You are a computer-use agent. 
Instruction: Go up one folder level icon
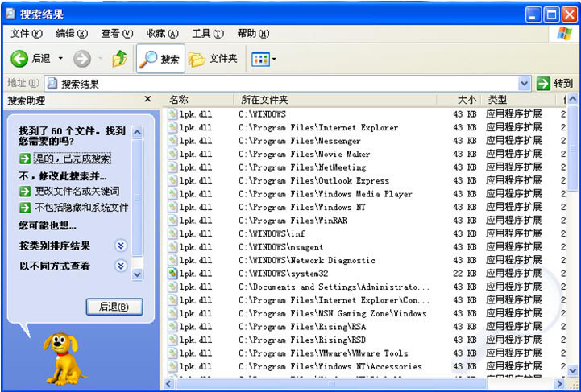click(119, 59)
